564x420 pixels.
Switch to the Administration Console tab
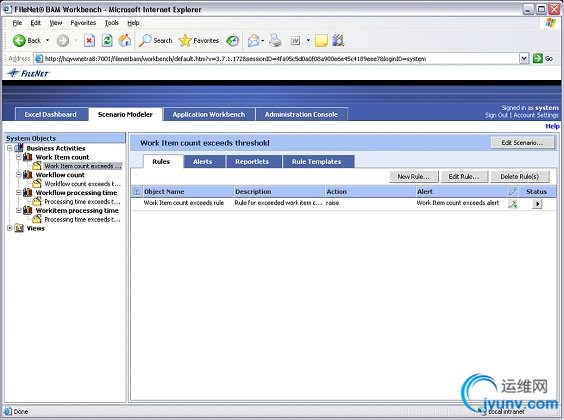pos(301,114)
